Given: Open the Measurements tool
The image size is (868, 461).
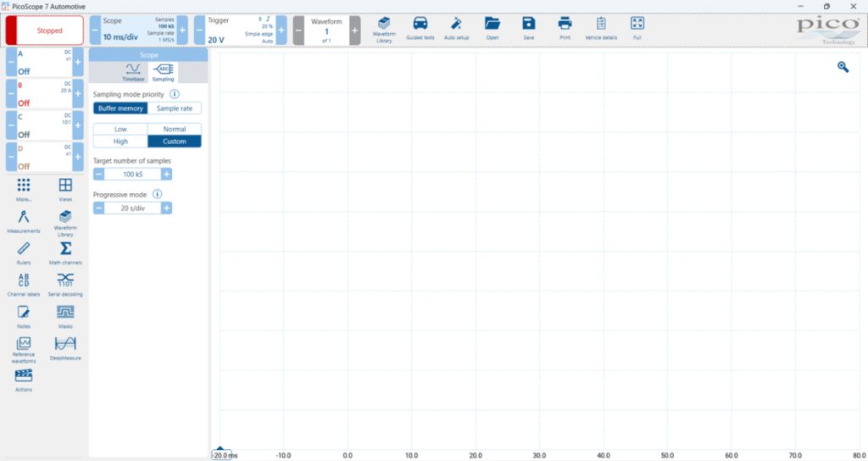Looking at the screenshot, I should 24,221.
